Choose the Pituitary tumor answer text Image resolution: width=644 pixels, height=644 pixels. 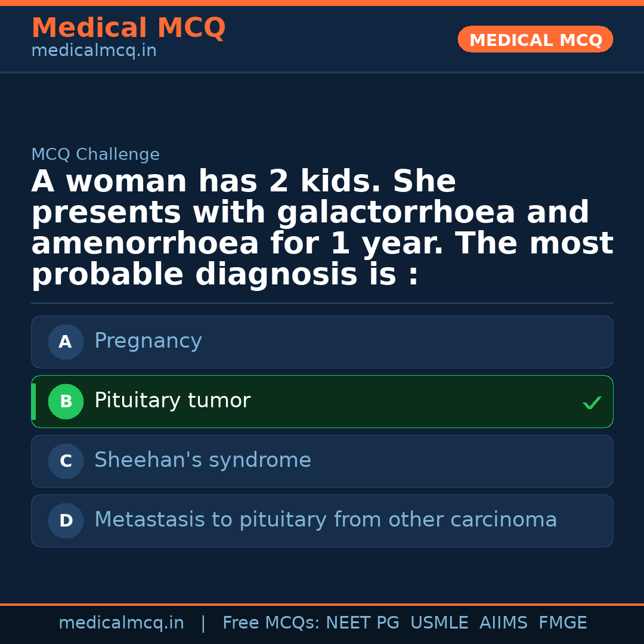pyautogui.click(x=172, y=401)
